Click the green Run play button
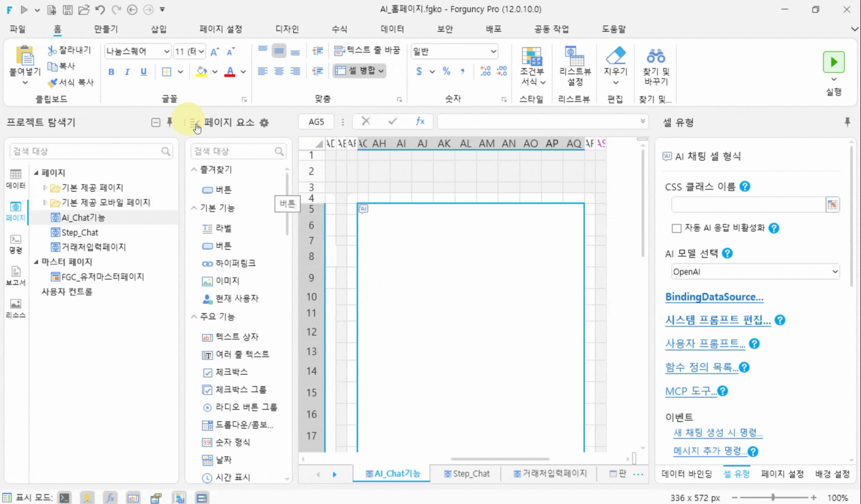This screenshot has height=504, width=861. [x=833, y=62]
